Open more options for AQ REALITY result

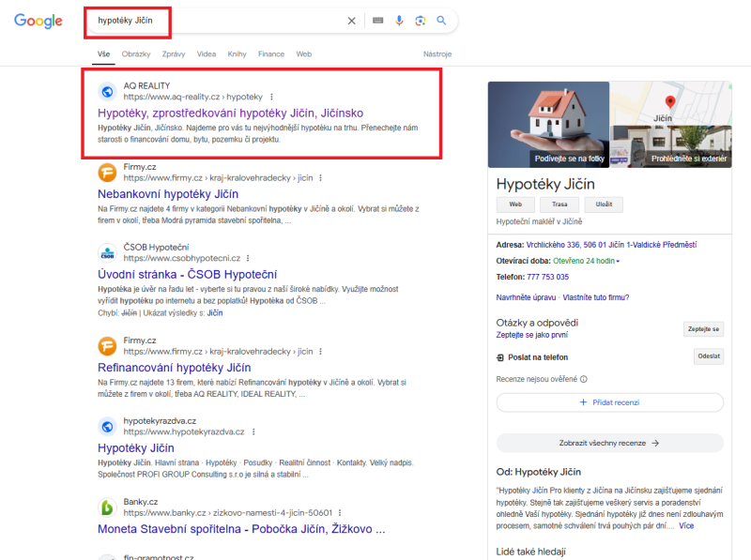271,97
